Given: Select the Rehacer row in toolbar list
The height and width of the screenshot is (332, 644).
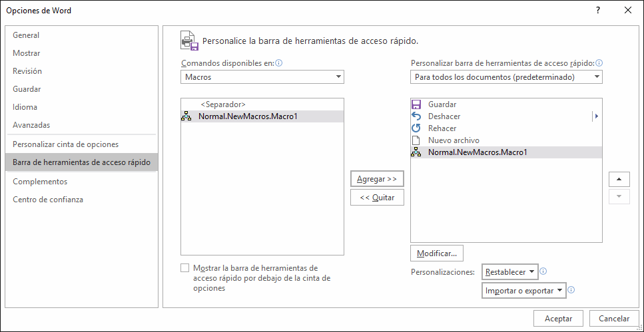Looking at the screenshot, I should point(506,128).
